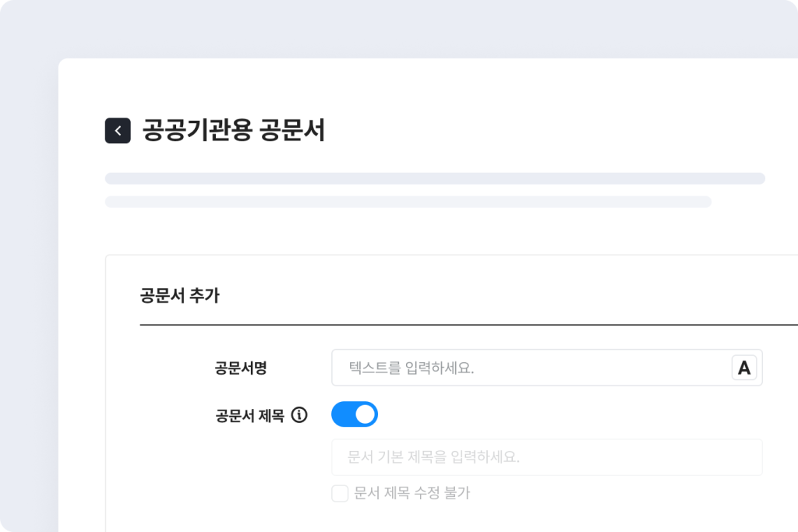Turn off the 공문서 제목 toggle switch
This screenshot has width=798, height=532.
(355, 414)
